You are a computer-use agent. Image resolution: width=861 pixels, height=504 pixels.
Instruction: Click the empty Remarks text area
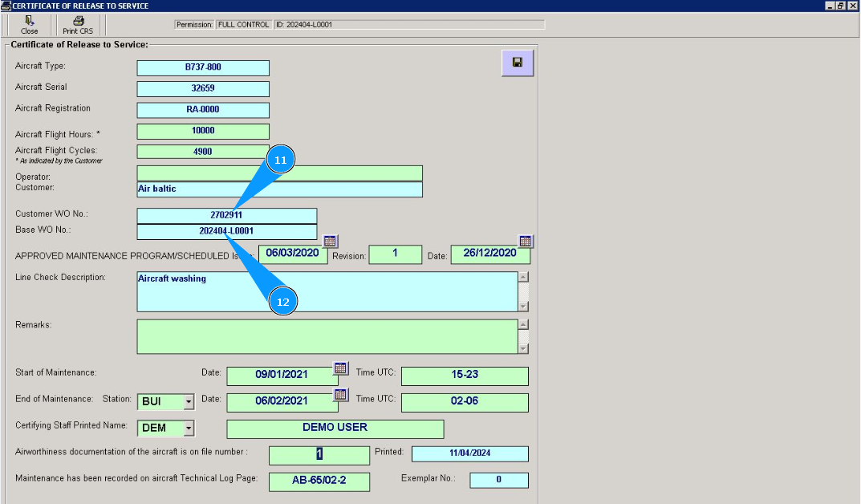coord(327,336)
